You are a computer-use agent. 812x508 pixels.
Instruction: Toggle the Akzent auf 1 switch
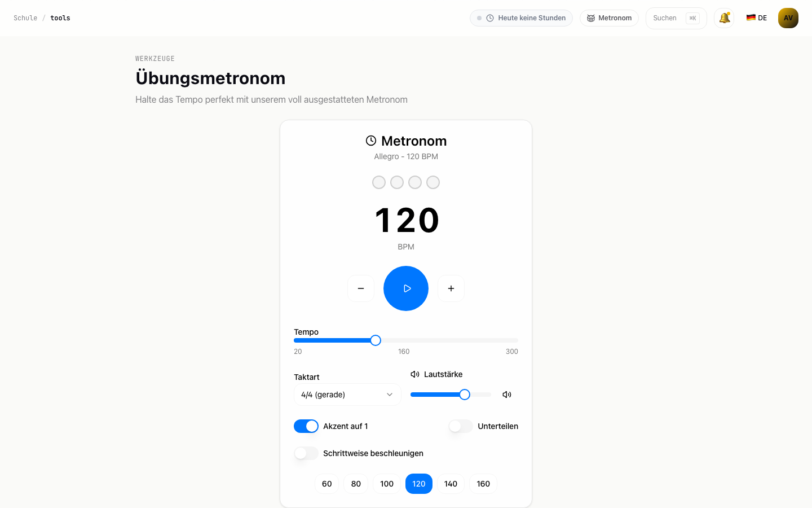(306, 426)
